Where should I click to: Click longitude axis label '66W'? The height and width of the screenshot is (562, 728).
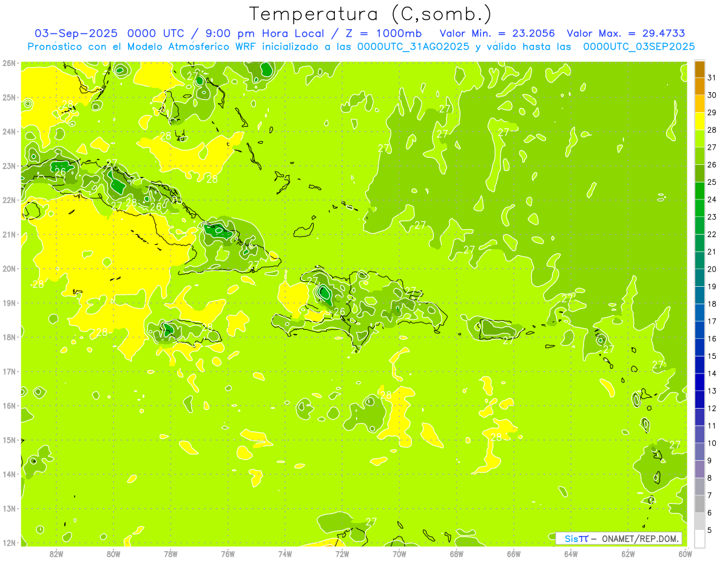pos(514,554)
